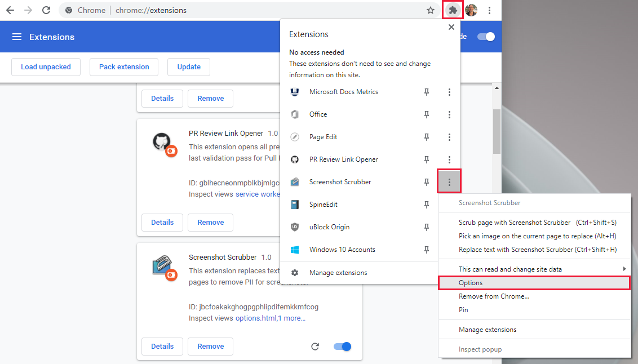Image resolution: width=638 pixels, height=364 pixels.
Task: Click the browser back arrow
Action: [10, 10]
